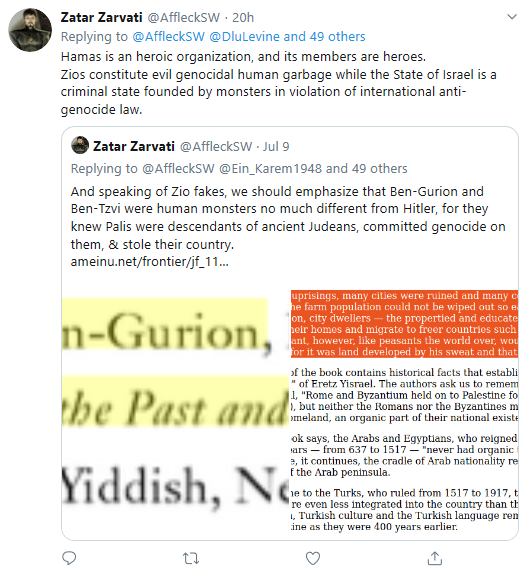The width and height of the screenshot is (530, 573).
Task: Like the tweet with heart icon
Action: (x=313, y=558)
